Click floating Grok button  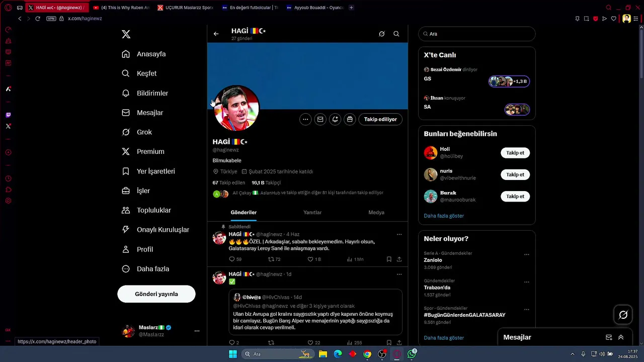pyautogui.click(x=623, y=315)
